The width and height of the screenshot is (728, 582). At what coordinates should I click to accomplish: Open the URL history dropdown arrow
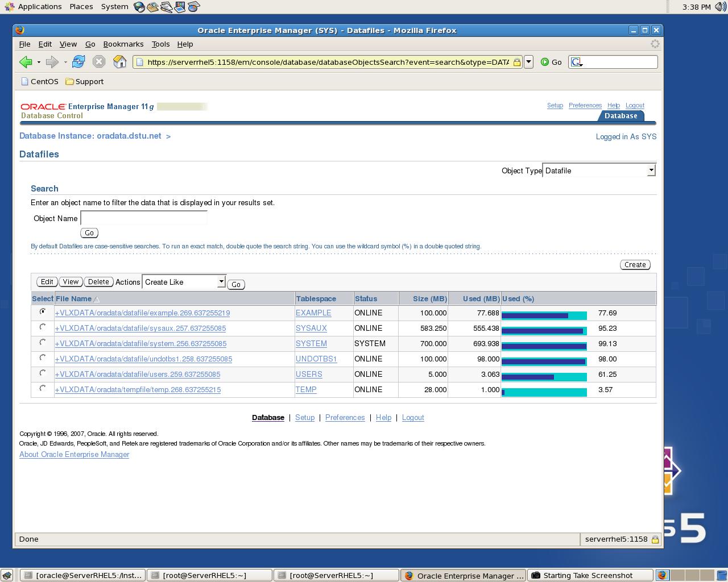pos(528,62)
